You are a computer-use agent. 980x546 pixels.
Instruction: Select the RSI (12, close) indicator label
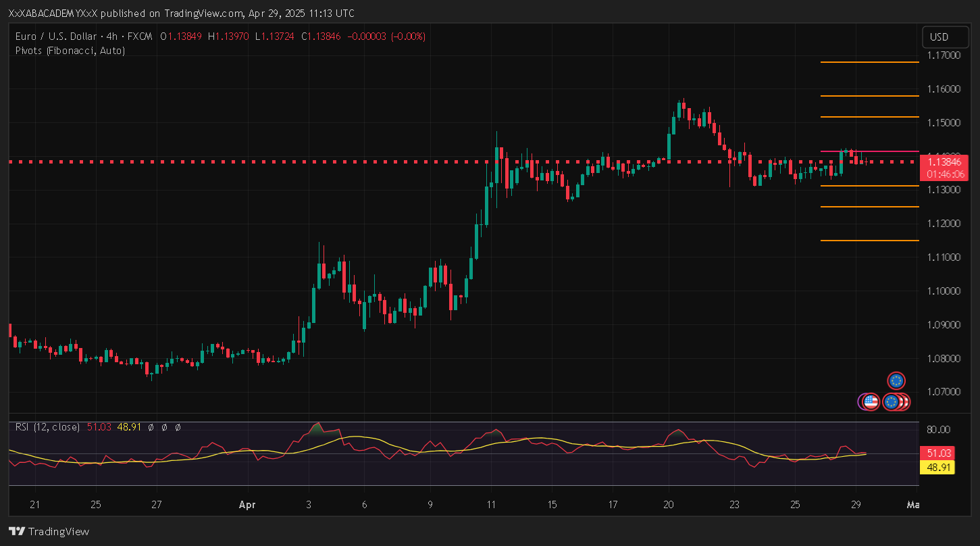(47, 427)
